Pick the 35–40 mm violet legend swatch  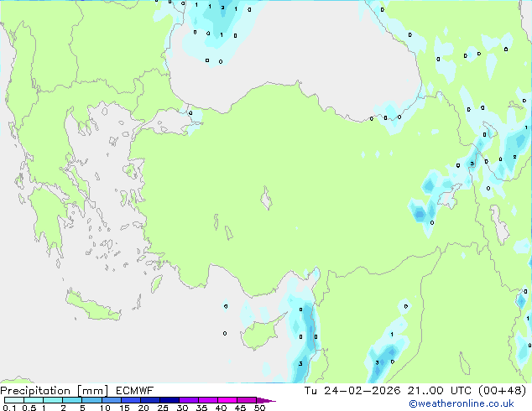tap(208, 400)
